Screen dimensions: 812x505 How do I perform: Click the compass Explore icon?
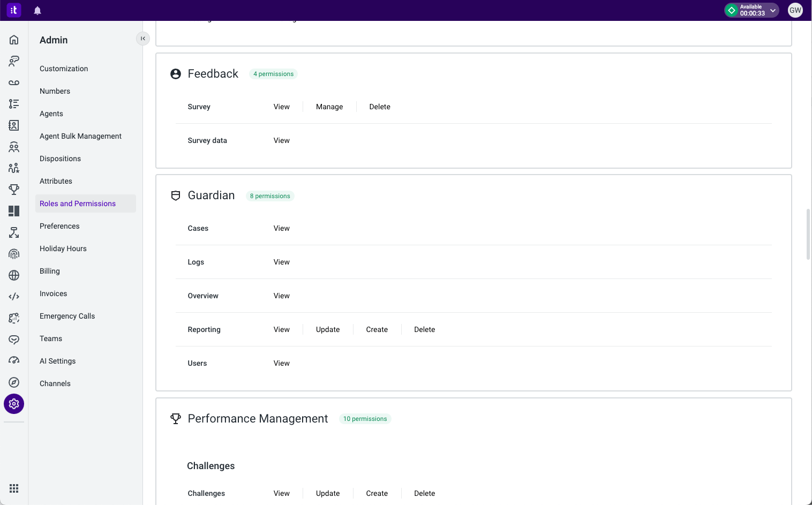pos(14,382)
